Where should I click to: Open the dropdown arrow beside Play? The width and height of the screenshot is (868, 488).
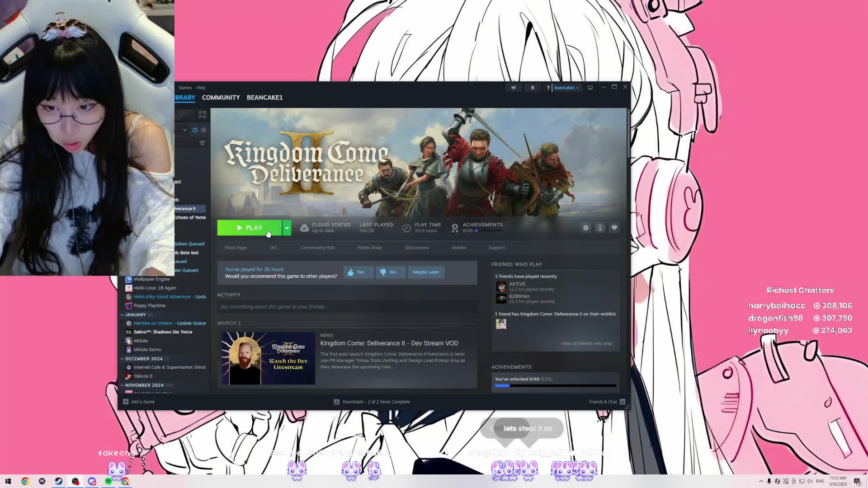tap(287, 228)
